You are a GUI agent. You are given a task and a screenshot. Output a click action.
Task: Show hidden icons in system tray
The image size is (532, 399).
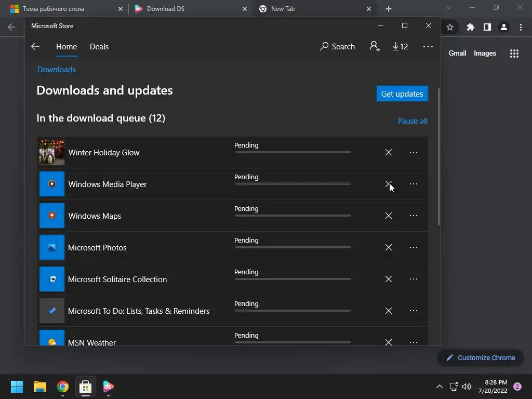(440, 387)
